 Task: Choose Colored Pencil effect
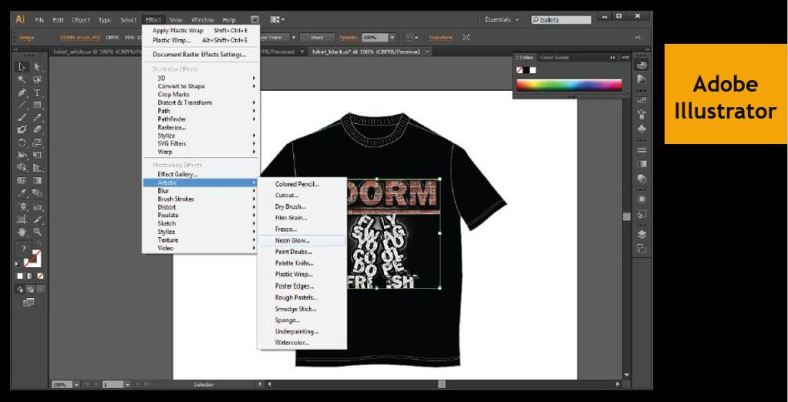click(x=302, y=184)
